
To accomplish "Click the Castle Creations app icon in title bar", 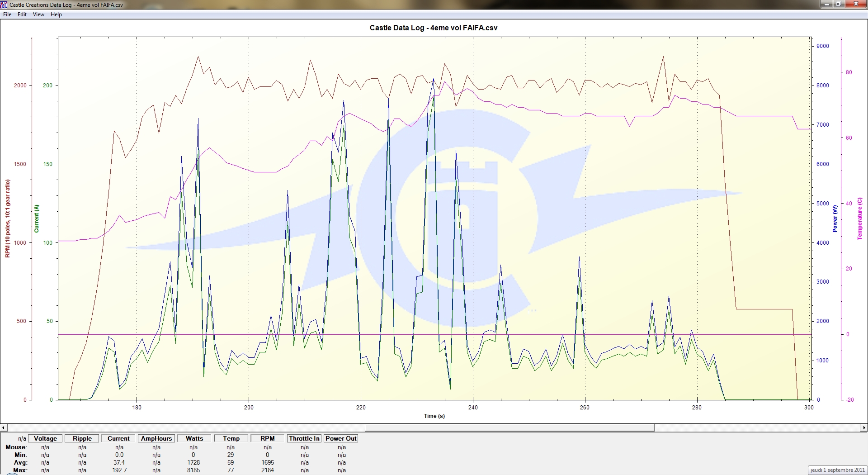I will click(x=4, y=5).
